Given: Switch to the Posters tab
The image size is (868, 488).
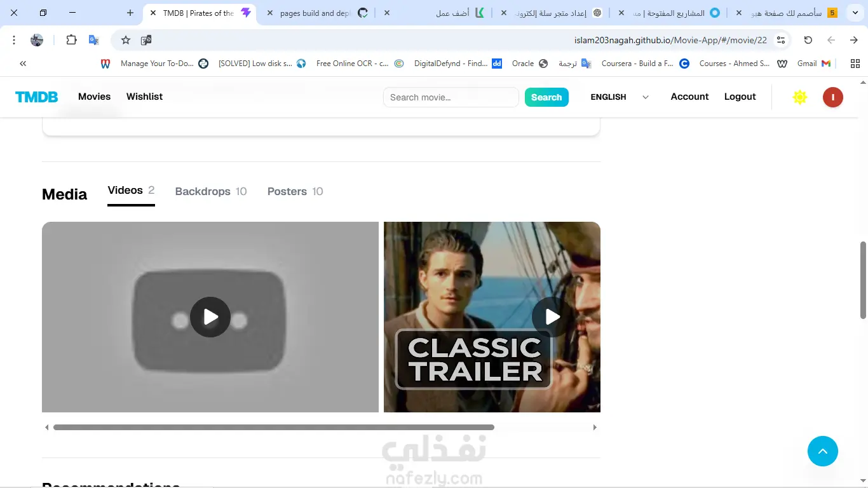Looking at the screenshot, I should pos(295,191).
